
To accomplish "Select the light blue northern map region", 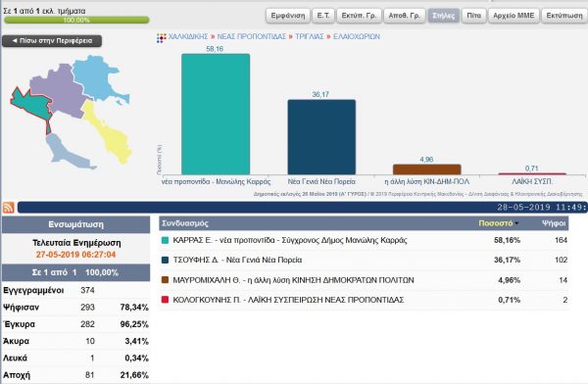I will [97, 76].
